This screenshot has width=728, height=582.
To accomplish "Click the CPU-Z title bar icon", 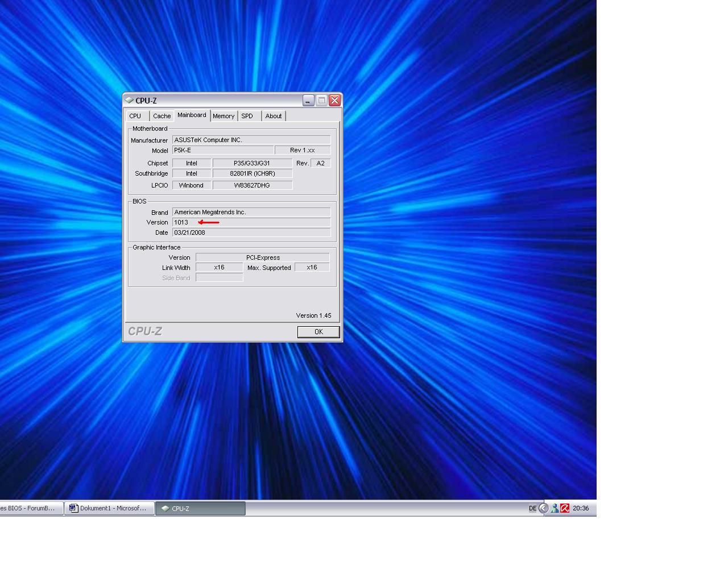I will click(130, 101).
